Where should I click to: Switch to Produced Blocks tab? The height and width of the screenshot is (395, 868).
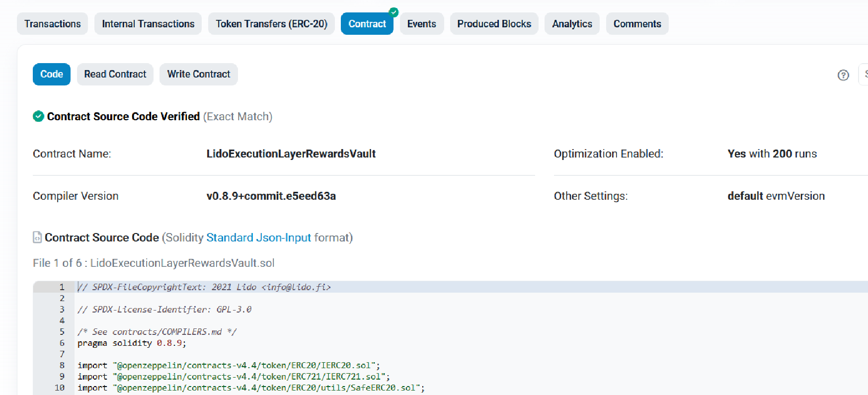point(494,24)
